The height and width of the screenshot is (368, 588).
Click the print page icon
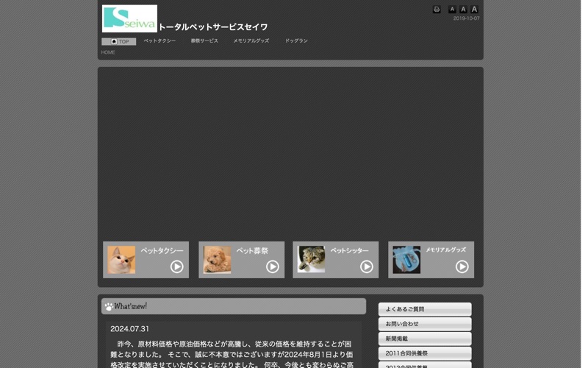pos(437,10)
